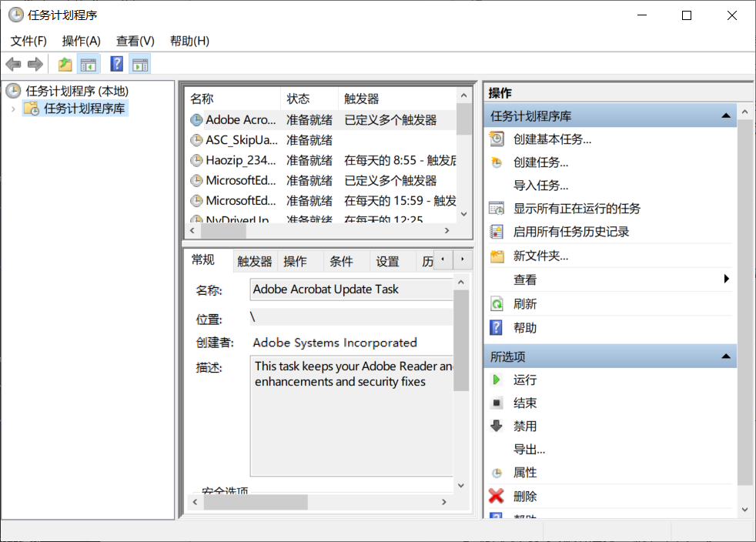Open the 查看 submenu arrow
Viewport: 756px width, 542px height.
click(726, 279)
